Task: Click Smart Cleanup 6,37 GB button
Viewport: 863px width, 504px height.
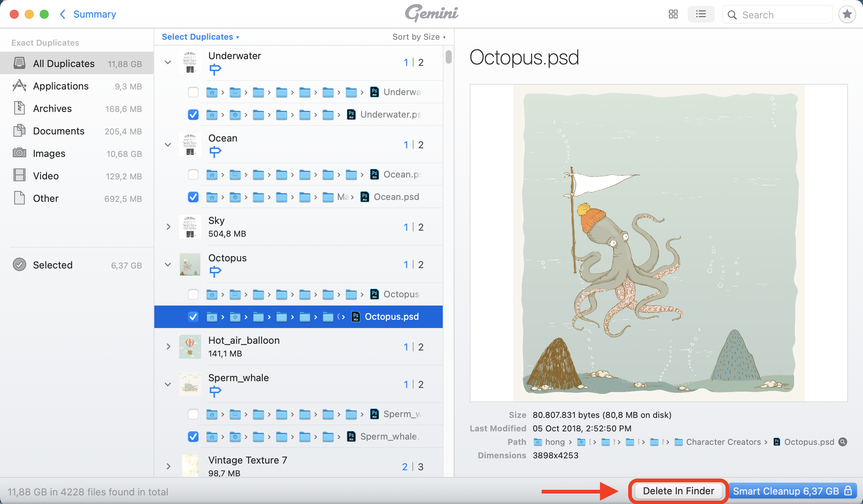Action: tap(792, 491)
